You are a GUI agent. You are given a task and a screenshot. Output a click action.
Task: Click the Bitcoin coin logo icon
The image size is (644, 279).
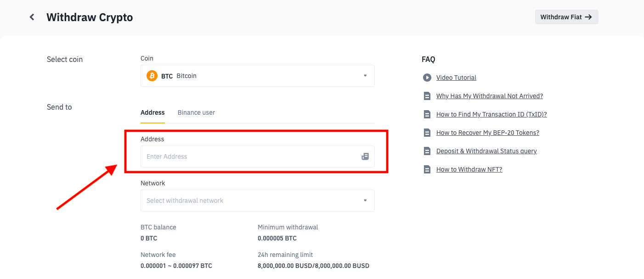coord(152,75)
